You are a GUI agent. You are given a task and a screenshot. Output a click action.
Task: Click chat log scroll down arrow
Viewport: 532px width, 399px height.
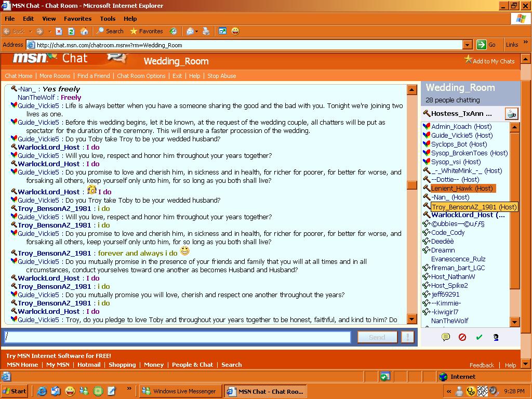pos(411,319)
